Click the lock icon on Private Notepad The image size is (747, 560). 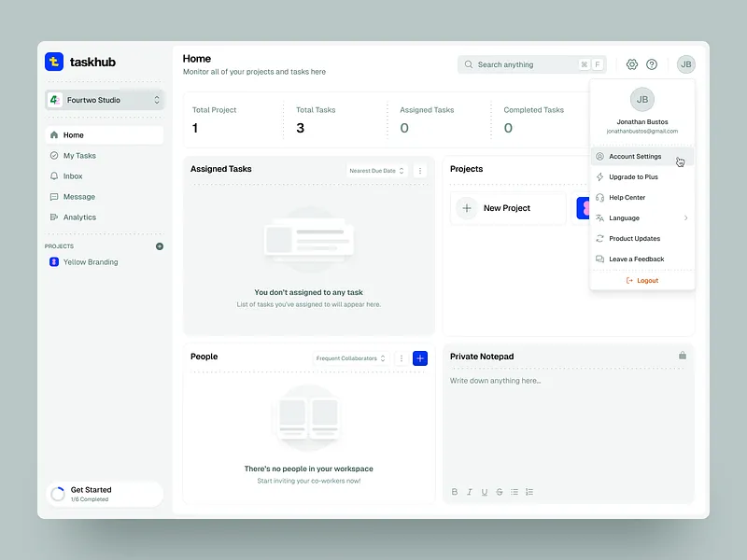pos(683,356)
